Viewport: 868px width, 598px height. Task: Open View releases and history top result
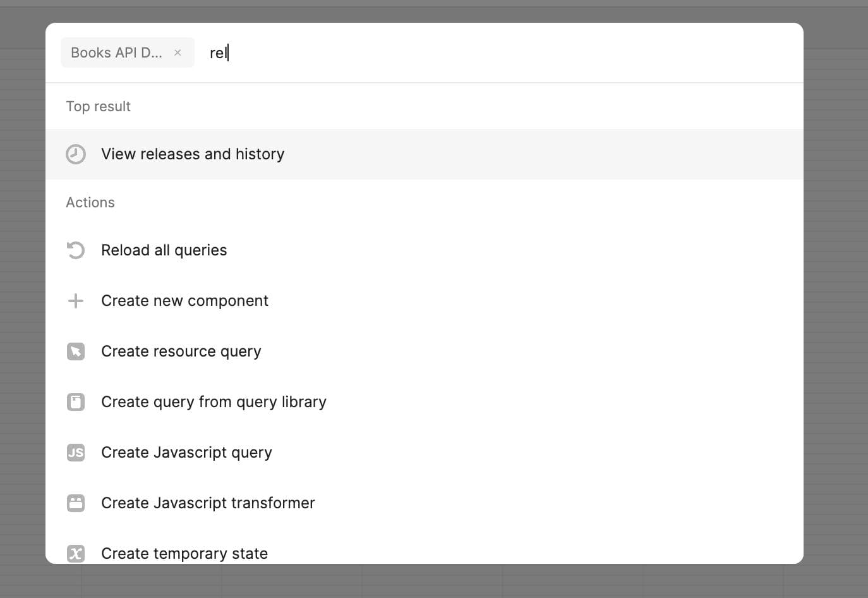[193, 154]
